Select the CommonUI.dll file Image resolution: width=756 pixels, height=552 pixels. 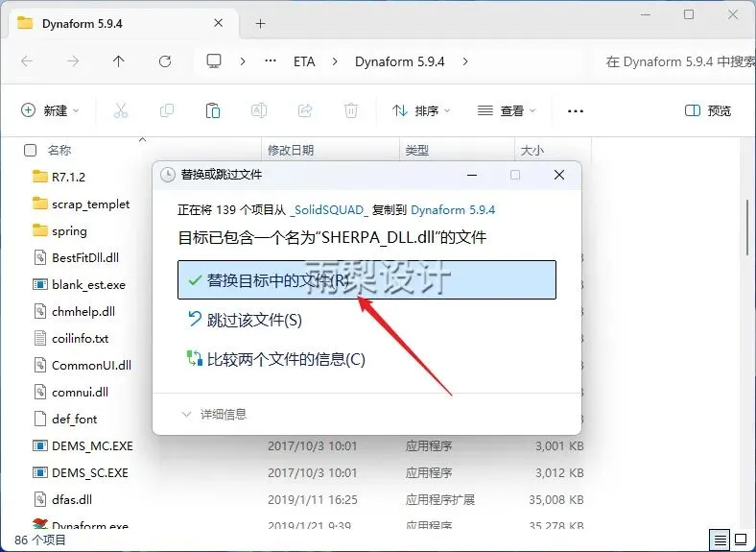91,365
